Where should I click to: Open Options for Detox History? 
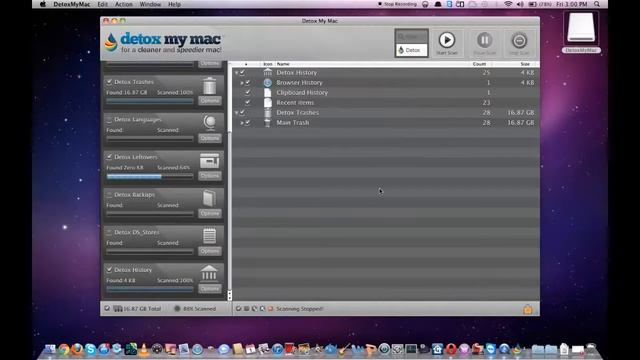coord(210,288)
